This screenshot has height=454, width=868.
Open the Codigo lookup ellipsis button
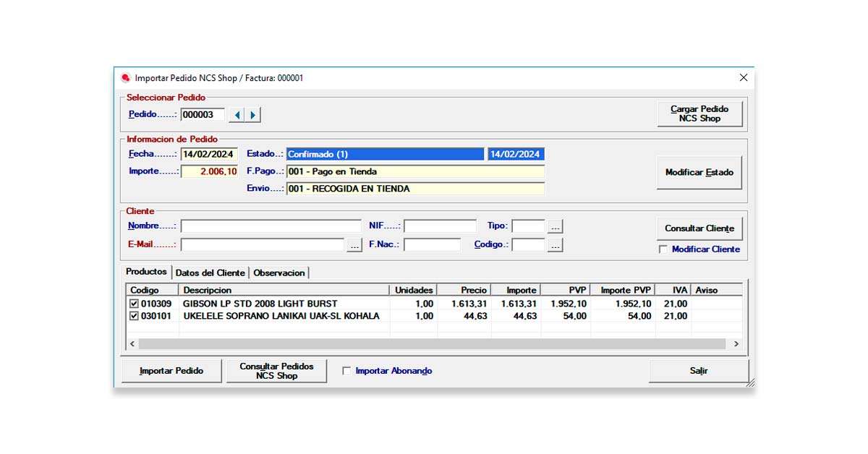click(555, 245)
